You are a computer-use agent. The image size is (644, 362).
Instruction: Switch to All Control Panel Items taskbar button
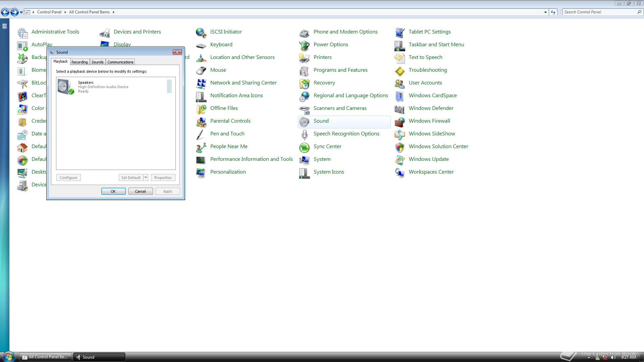(x=45, y=357)
